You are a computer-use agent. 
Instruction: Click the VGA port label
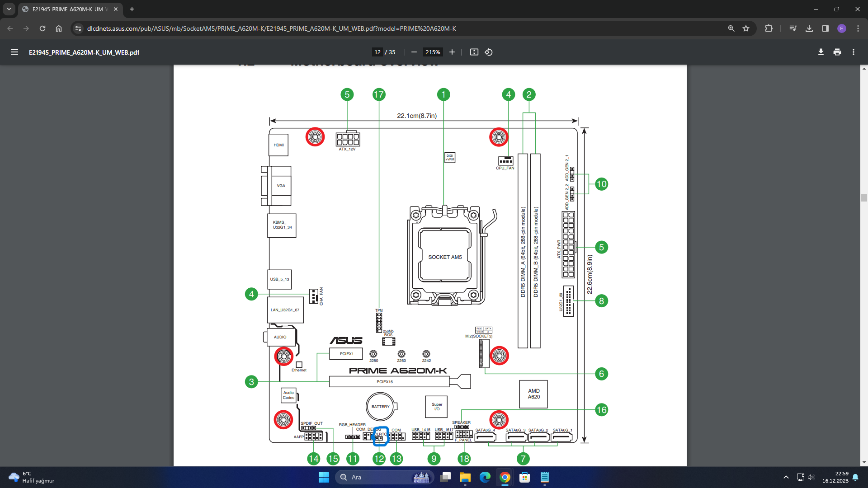click(x=281, y=186)
